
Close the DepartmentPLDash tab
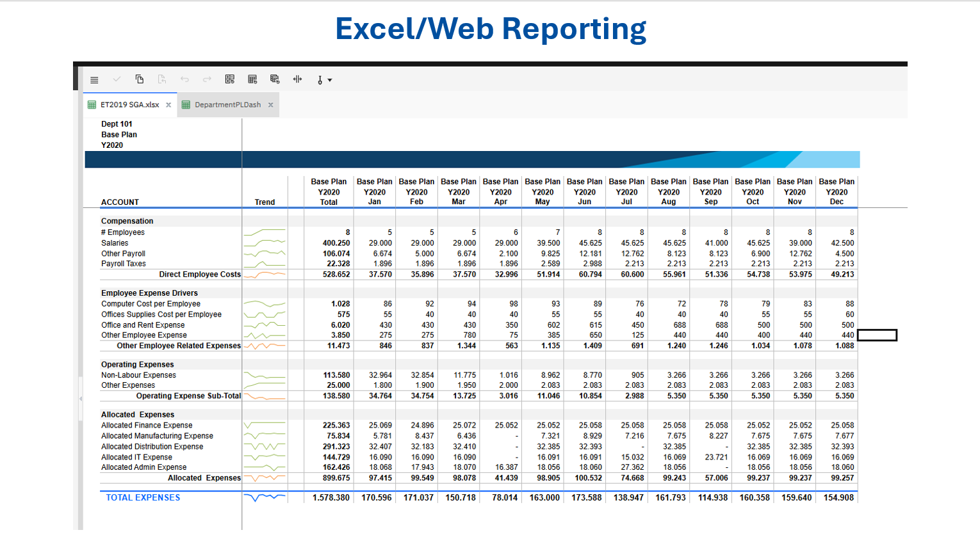271,105
